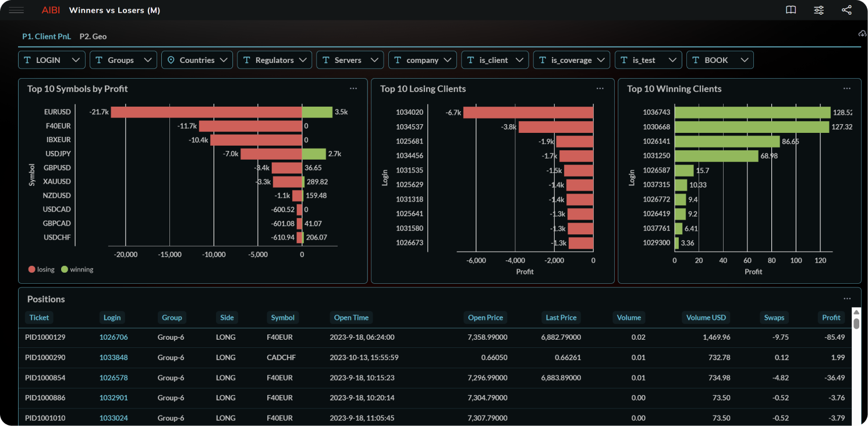Open the hamburger menu icon
Viewport: 868px width, 426px height.
point(17,10)
